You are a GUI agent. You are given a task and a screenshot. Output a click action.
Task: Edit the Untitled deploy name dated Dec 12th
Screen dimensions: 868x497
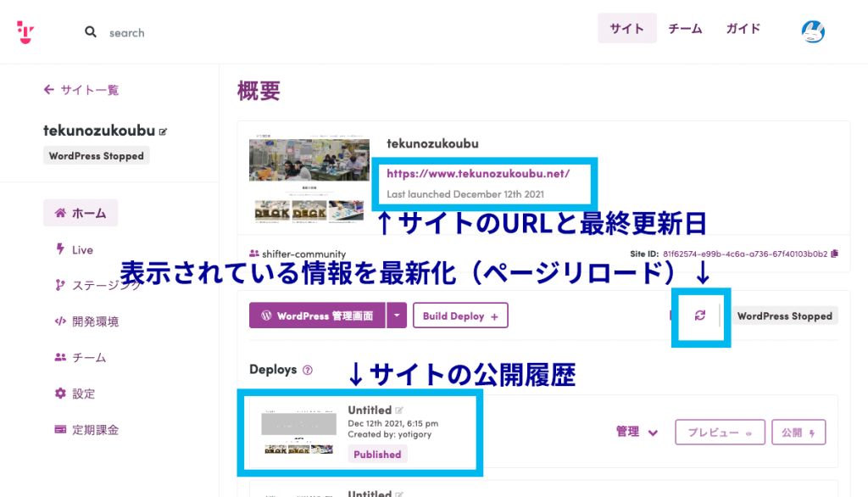399,410
